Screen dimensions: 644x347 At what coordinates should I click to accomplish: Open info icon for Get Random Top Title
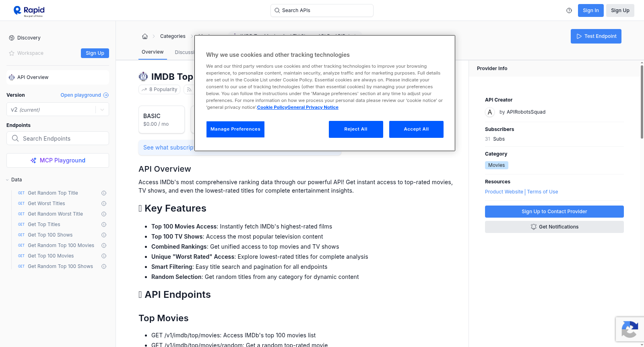coord(104,193)
